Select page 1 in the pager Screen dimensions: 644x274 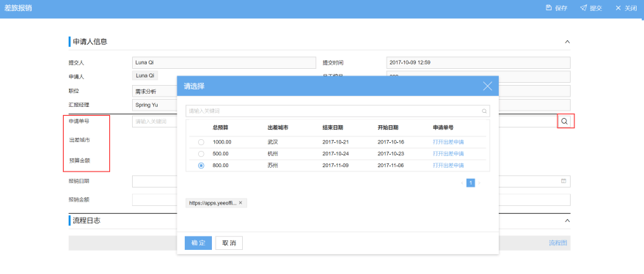click(x=471, y=183)
